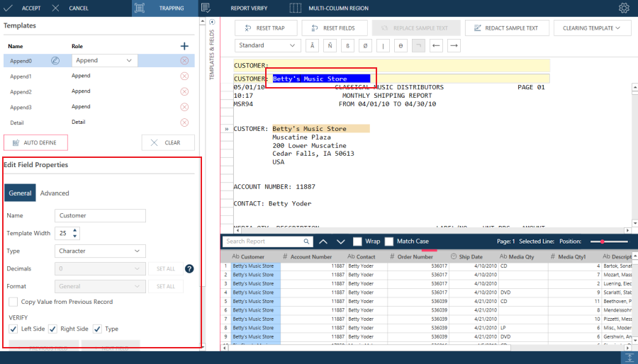Click the Ø trap character button
This screenshot has height=364, width=638.
[366, 46]
